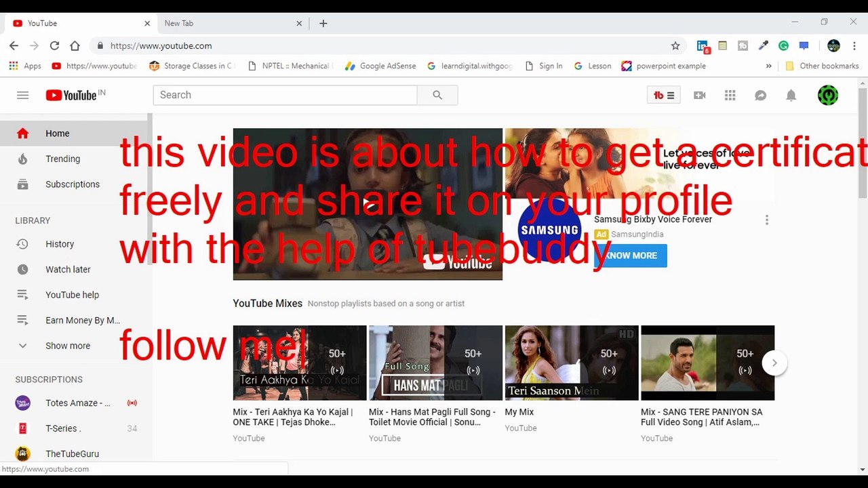The height and width of the screenshot is (488, 868).
Task: Click the Mix - Hans Mat Pagli title
Action: 433,417
